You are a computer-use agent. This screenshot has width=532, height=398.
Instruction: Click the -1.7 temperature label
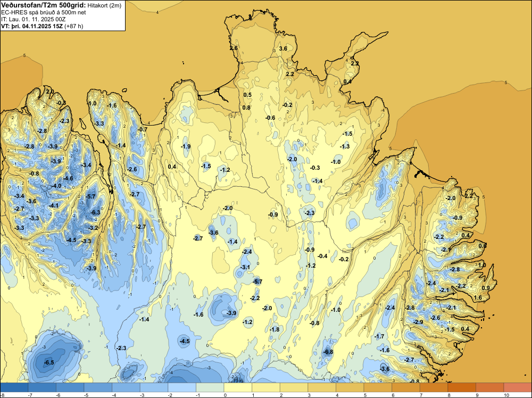[x=379, y=336]
